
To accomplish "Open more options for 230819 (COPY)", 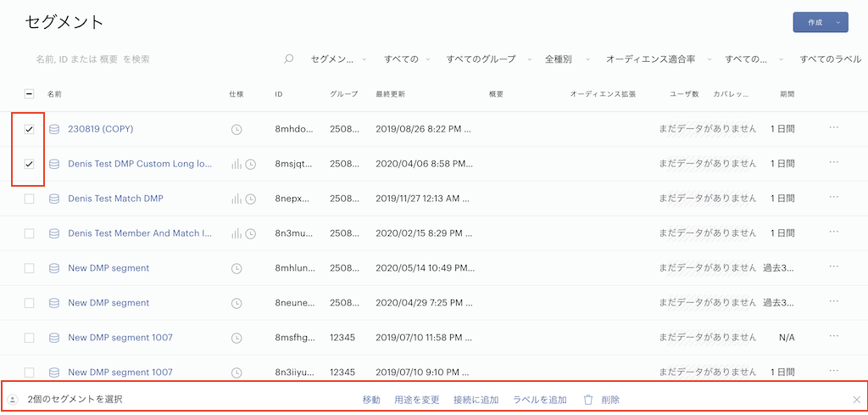I will pyautogui.click(x=834, y=127).
